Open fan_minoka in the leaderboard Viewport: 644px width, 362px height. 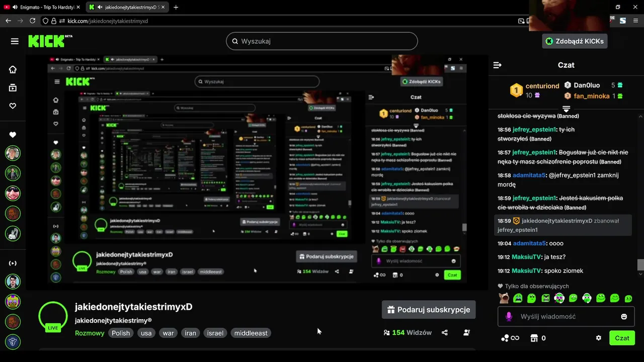coord(592,96)
